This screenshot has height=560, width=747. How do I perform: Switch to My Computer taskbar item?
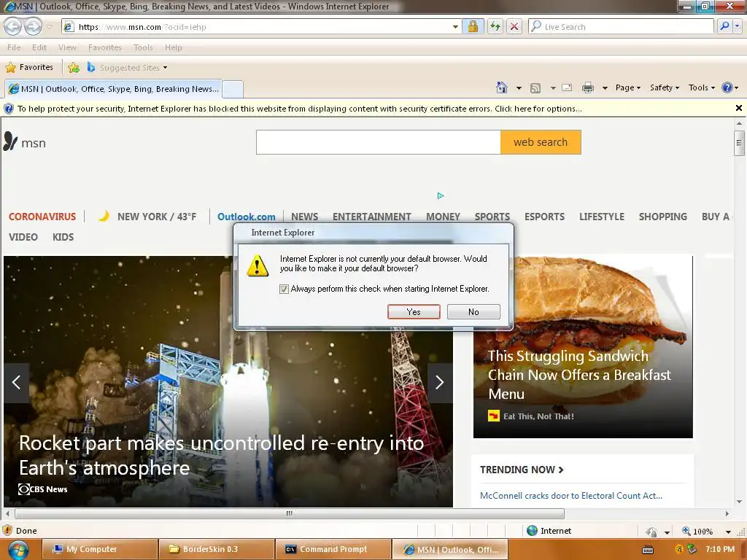click(99, 550)
